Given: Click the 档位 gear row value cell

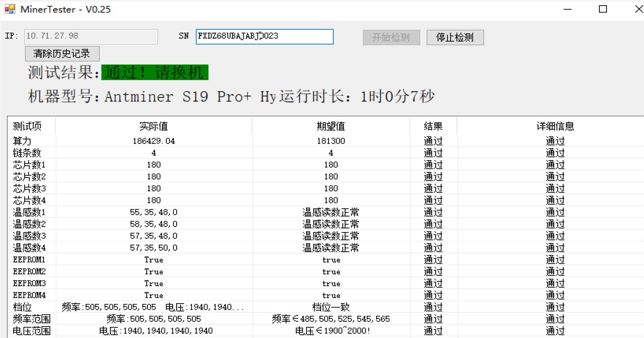Looking at the screenshot, I should click(154, 307).
